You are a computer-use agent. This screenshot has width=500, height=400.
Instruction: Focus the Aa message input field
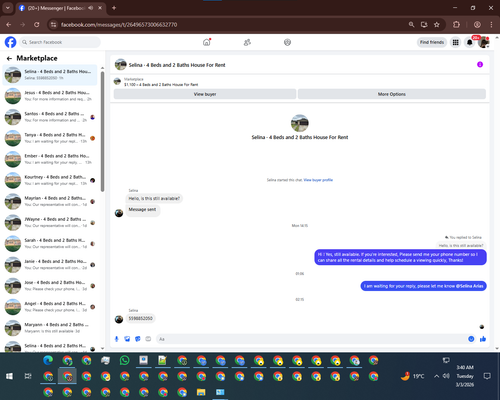pyautogui.click(x=312, y=339)
